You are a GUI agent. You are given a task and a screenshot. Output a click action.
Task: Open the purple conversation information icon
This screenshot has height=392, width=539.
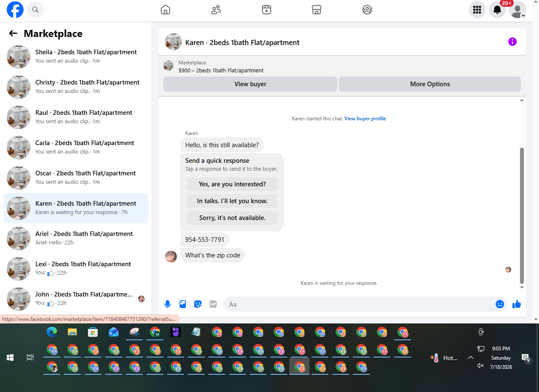pos(512,42)
